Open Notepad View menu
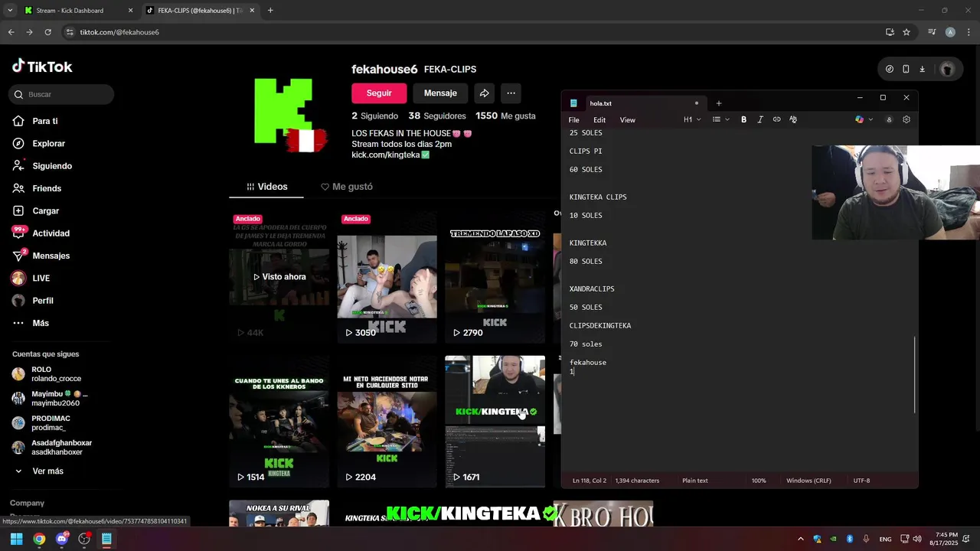Image resolution: width=980 pixels, height=551 pixels. coord(627,119)
